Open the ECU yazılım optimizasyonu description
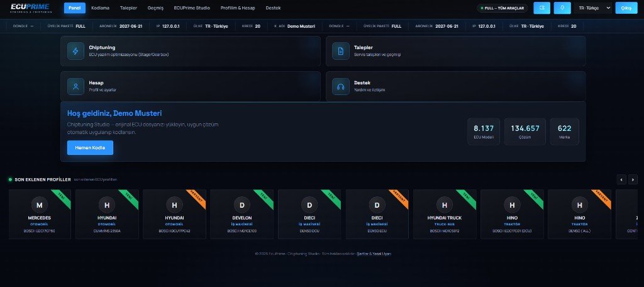The height and width of the screenshot is (287, 644). [x=128, y=54]
